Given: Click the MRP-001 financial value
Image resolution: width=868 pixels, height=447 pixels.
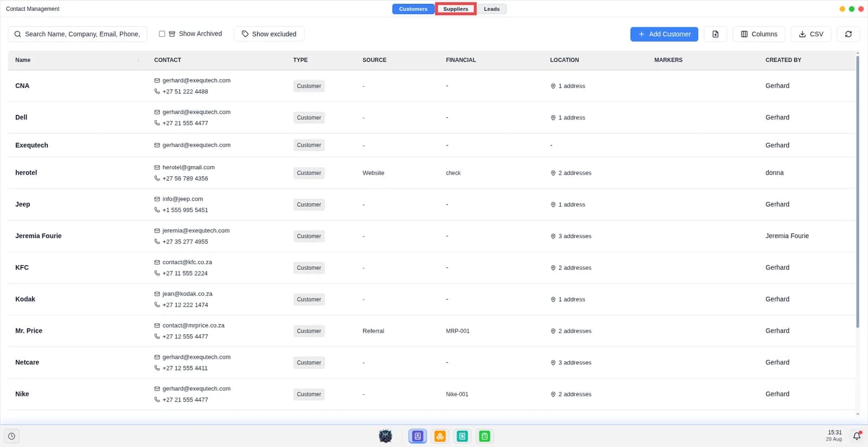Looking at the screenshot, I should 458,331.
